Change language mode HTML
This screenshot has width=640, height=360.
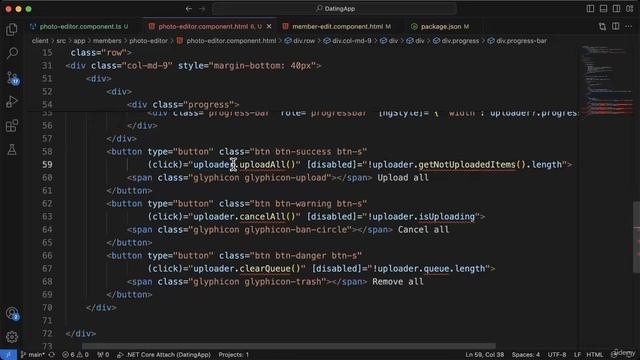(x=595, y=355)
